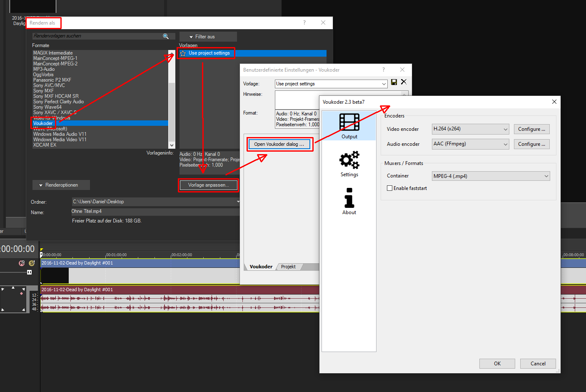Open the Output section with film icon
The width and height of the screenshot is (586, 392).
pyautogui.click(x=349, y=126)
